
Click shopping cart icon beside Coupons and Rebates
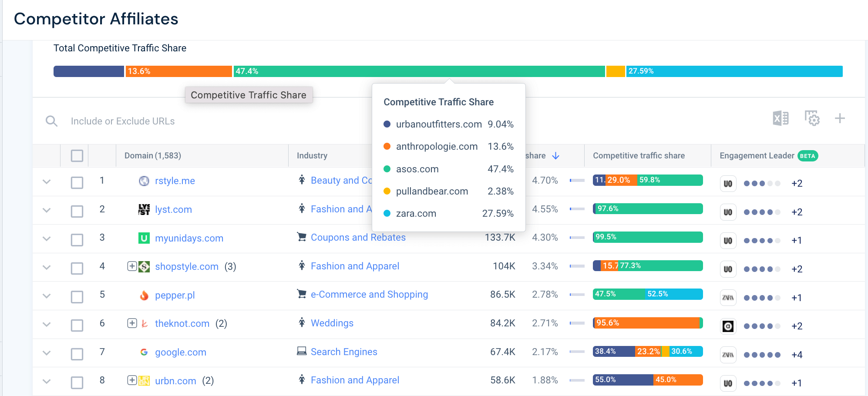[x=301, y=237]
